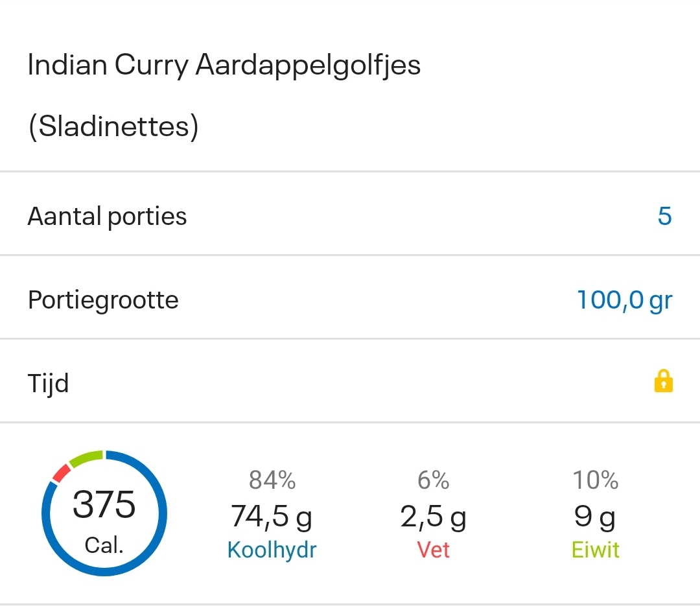Click the recipe title Indian Curry Aardappelgolfjes
Screen dimensions: 700x610
click(224, 64)
